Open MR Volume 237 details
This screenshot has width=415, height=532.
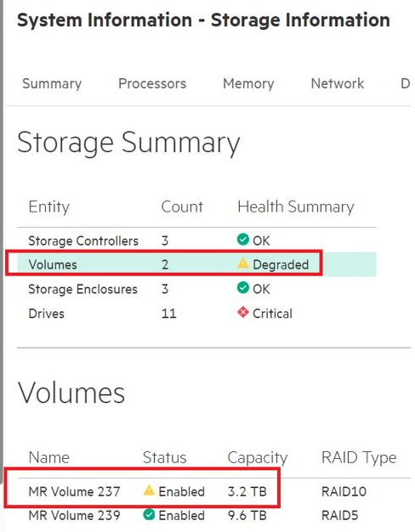coord(74,491)
